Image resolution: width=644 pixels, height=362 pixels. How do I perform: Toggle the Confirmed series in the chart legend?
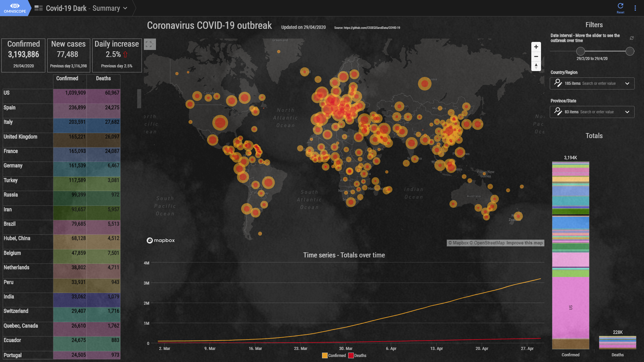(x=334, y=356)
